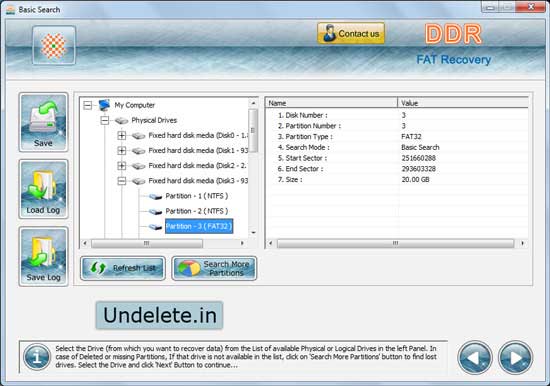
Task: Click the Disk0 drive icon
Action: 139,136
